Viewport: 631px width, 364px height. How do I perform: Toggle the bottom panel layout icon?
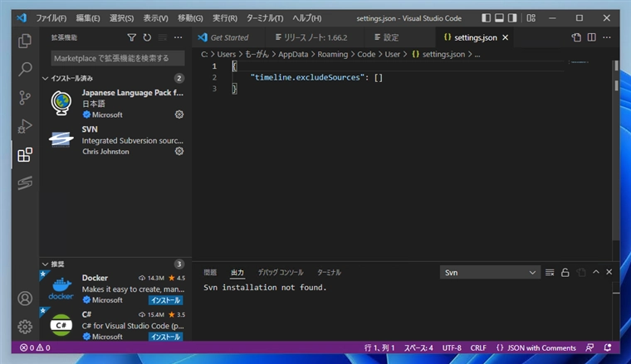pos(499,18)
